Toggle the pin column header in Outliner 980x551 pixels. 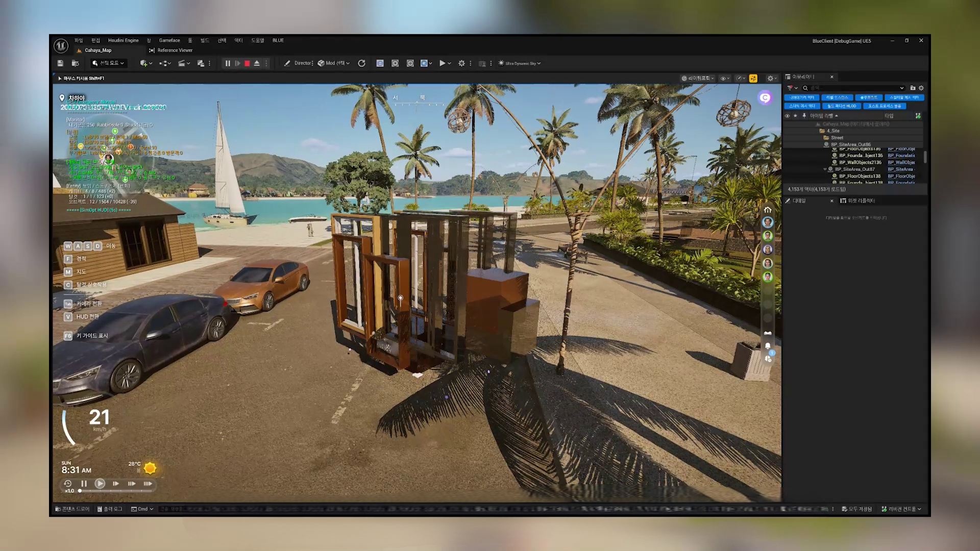pyautogui.click(x=804, y=116)
